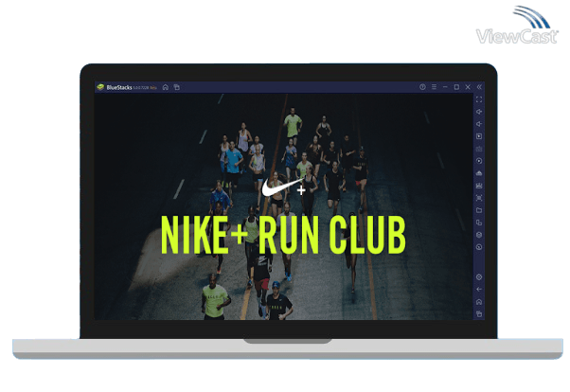Image resolution: width=570 pixels, height=392 pixels.
Task: Click the dome-shaped sidebar icon
Action: click(x=479, y=173)
